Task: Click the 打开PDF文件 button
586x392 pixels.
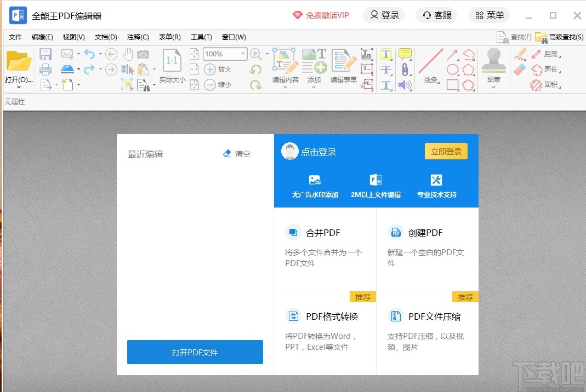Action: pyautogui.click(x=195, y=352)
